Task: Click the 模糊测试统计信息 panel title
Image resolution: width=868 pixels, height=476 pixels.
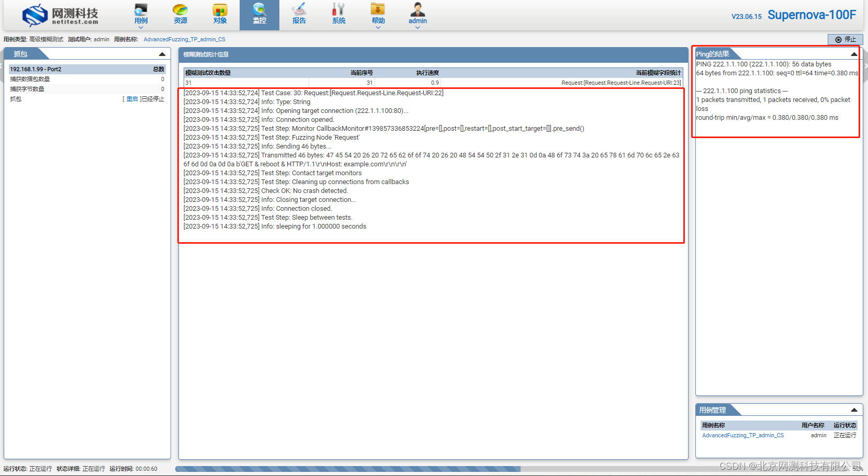Action: coord(206,54)
